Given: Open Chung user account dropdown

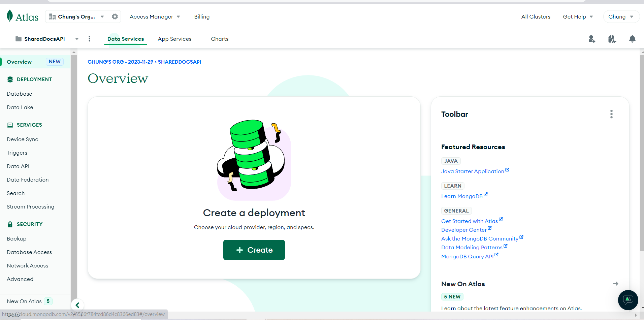Looking at the screenshot, I should click(x=621, y=17).
